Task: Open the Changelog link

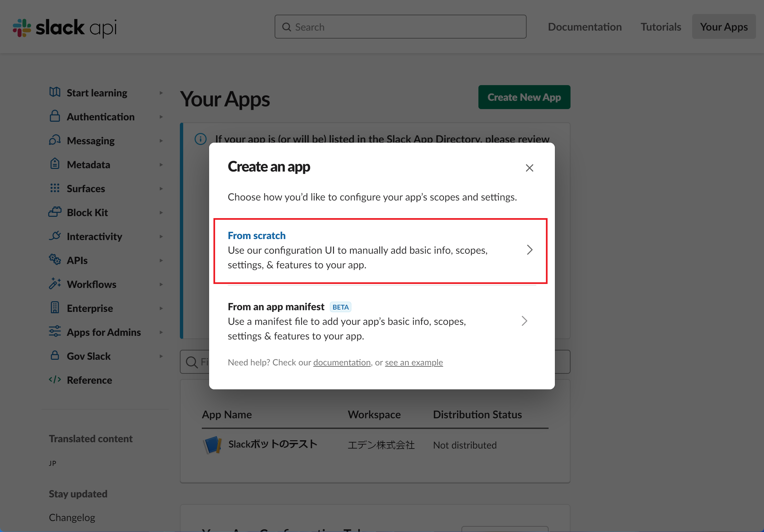Action: pos(72,517)
